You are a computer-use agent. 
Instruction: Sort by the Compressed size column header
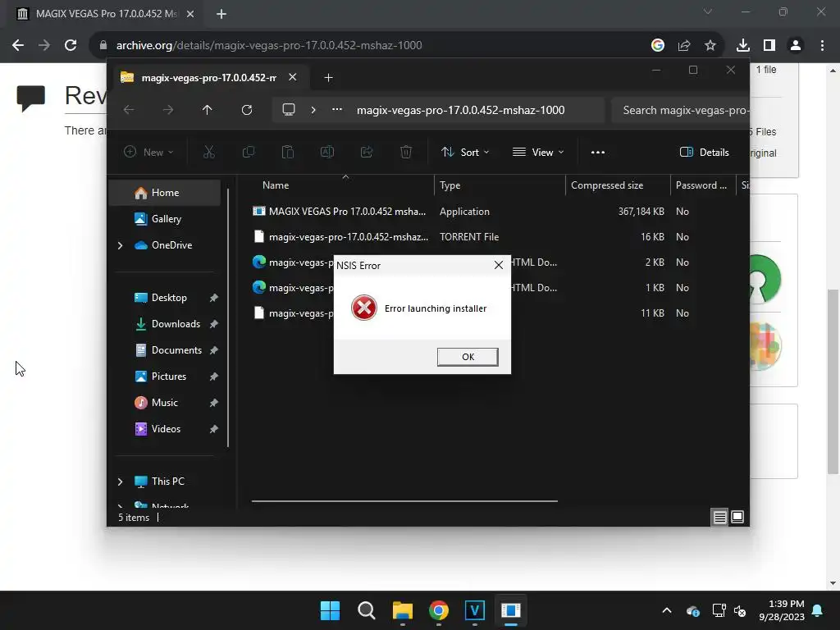click(607, 185)
